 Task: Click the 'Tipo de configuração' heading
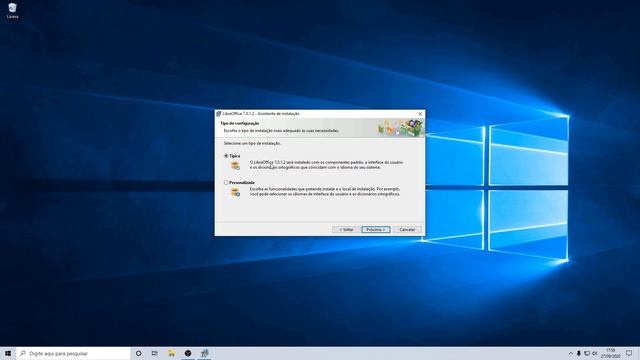click(x=240, y=123)
